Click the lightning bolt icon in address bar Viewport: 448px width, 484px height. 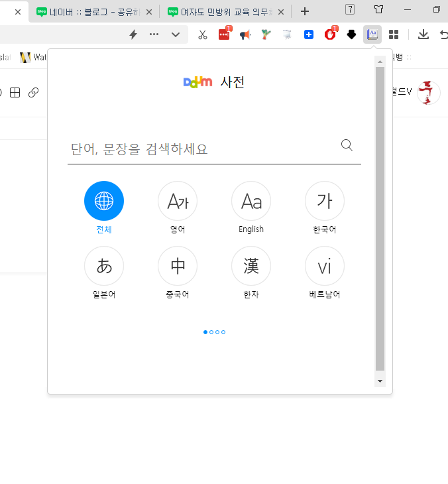coord(133,34)
